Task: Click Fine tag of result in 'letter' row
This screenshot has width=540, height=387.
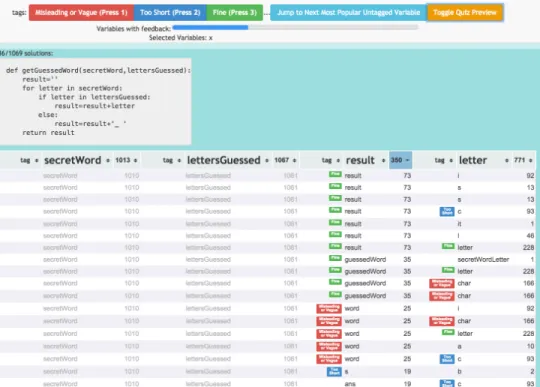Action: coord(335,246)
